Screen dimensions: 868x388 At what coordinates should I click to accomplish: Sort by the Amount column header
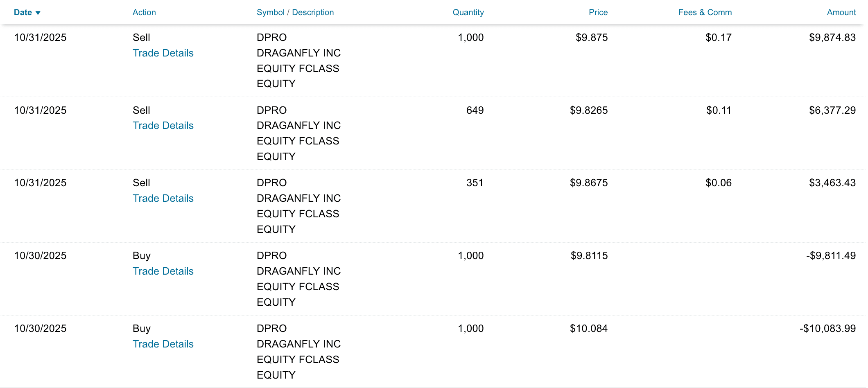point(841,13)
